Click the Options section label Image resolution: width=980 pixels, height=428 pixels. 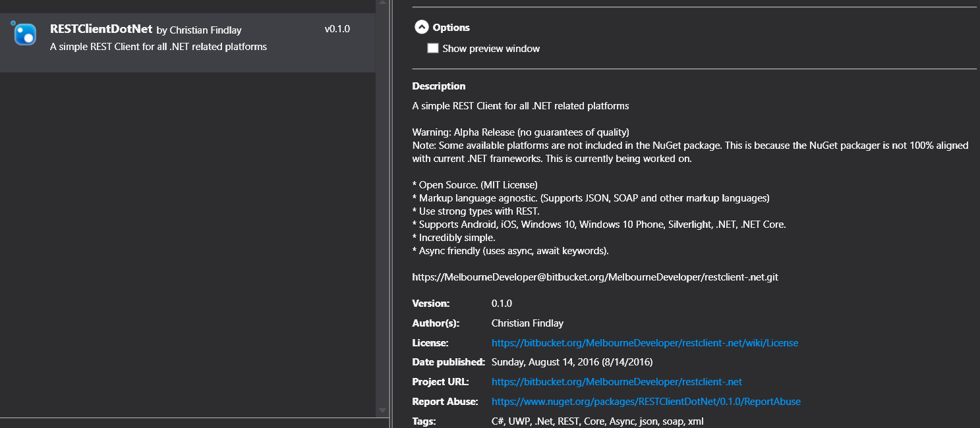click(x=451, y=28)
